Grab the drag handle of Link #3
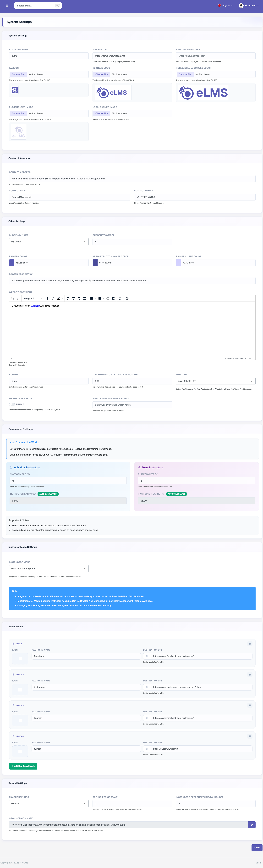Screen dimensions: 263x868 [x=13, y=705]
